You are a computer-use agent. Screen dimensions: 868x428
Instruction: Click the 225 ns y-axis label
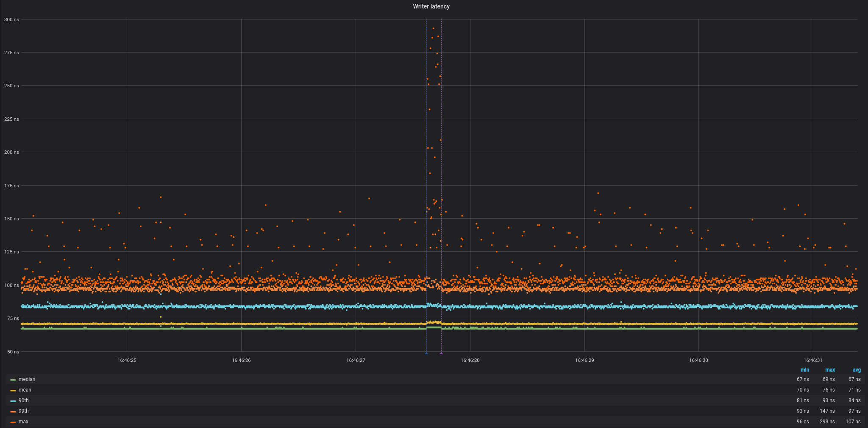(x=11, y=119)
